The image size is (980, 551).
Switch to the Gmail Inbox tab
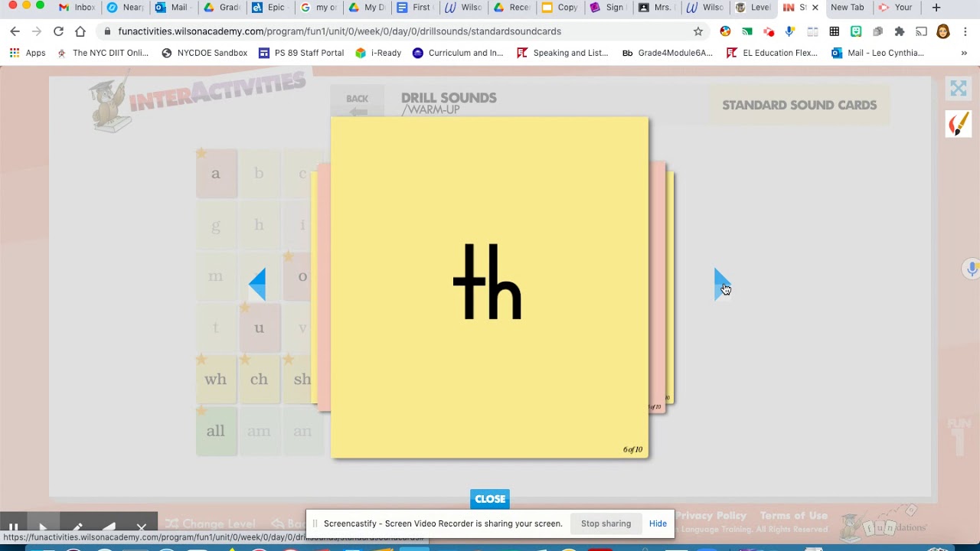coord(77,8)
